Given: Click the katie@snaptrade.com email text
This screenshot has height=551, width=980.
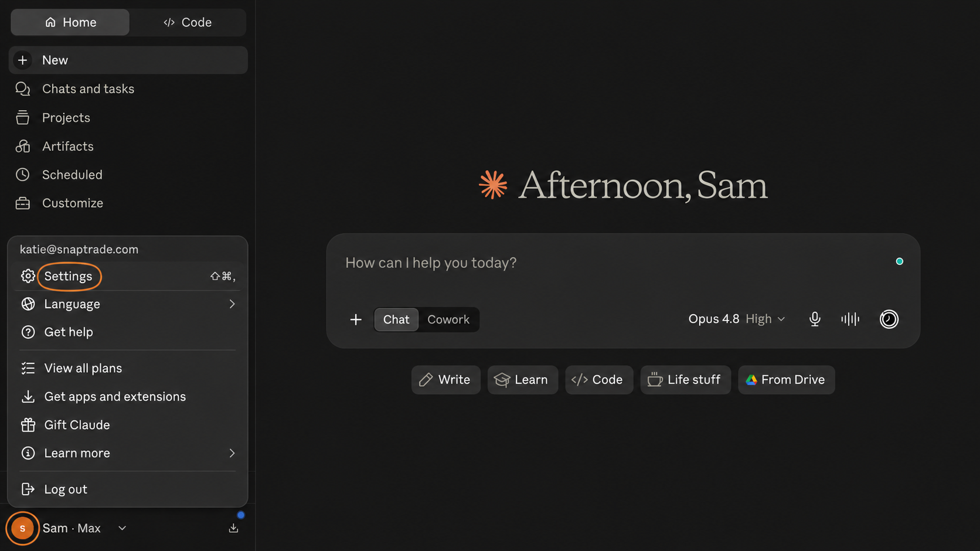Looking at the screenshot, I should pyautogui.click(x=79, y=250).
